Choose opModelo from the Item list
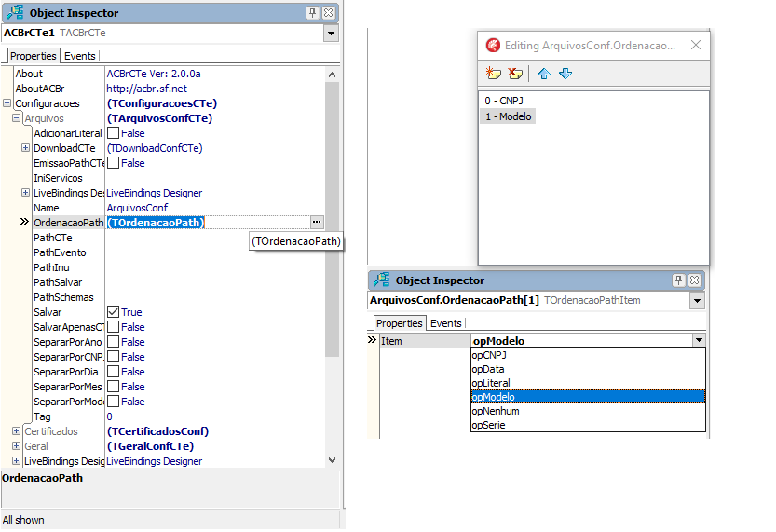 tap(588, 397)
